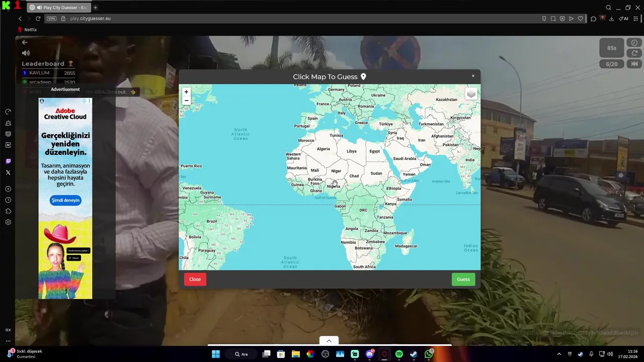The image size is (644, 362).
Task: Click Brazil on the map
Action: 212,221
